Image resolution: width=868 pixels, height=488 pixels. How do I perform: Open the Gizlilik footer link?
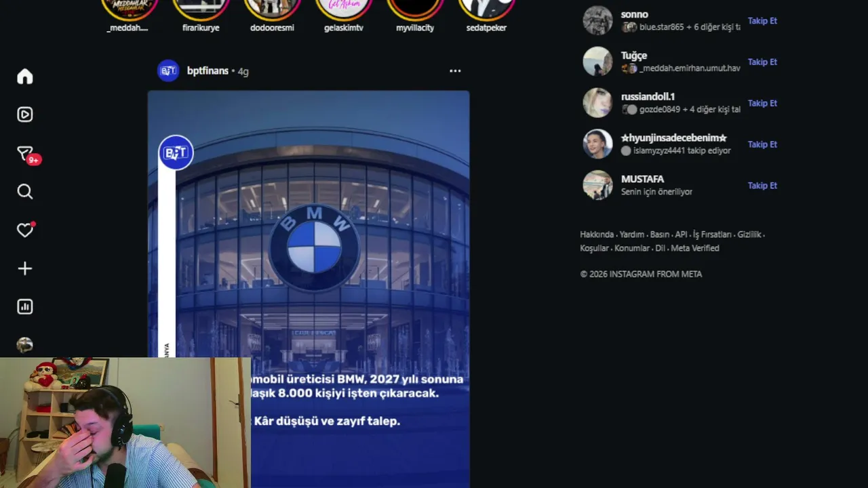coord(749,235)
